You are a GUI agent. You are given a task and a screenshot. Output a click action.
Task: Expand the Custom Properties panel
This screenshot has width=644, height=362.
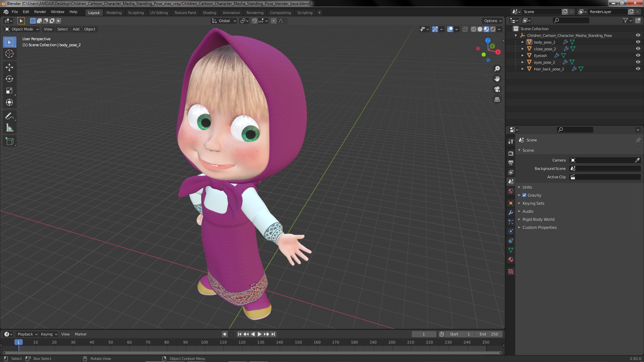click(x=539, y=227)
